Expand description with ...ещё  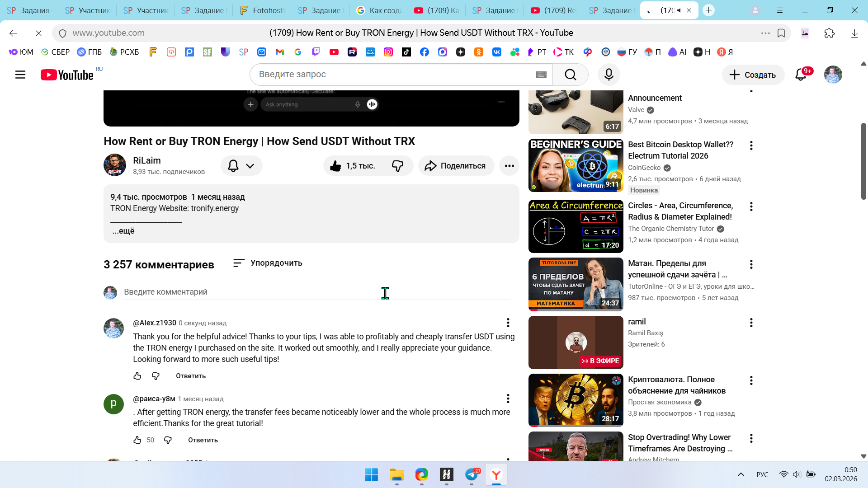[123, 231]
